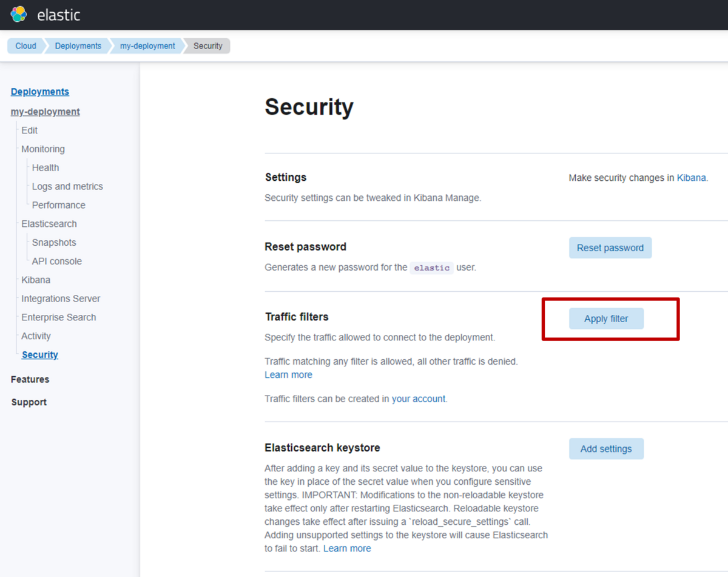Click the elastic brand name text
The image size is (728, 577).
click(59, 15)
